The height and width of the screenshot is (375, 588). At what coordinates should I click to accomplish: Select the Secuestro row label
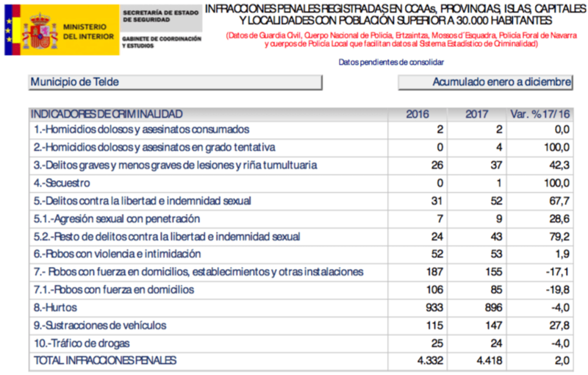[x=62, y=182]
